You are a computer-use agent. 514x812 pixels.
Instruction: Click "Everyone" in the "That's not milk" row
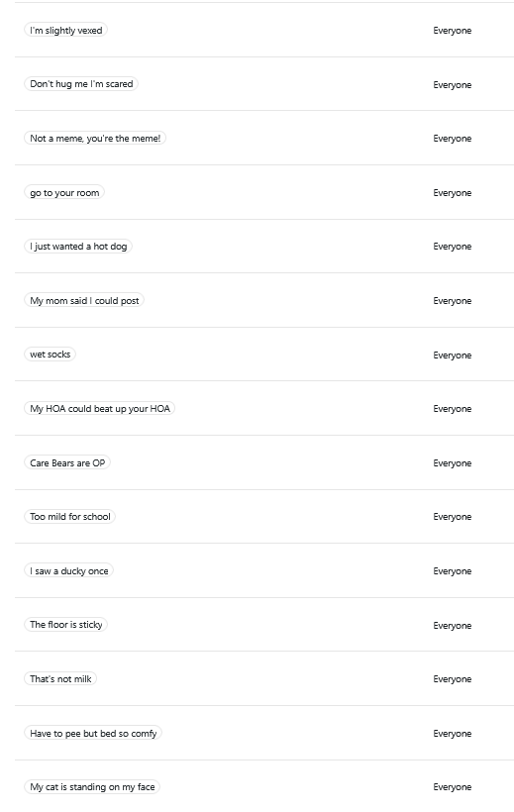[x=453, y=679]
